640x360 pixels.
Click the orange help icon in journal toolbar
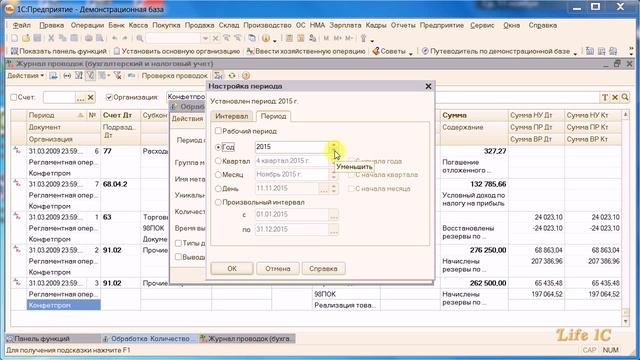pos(246,76)
